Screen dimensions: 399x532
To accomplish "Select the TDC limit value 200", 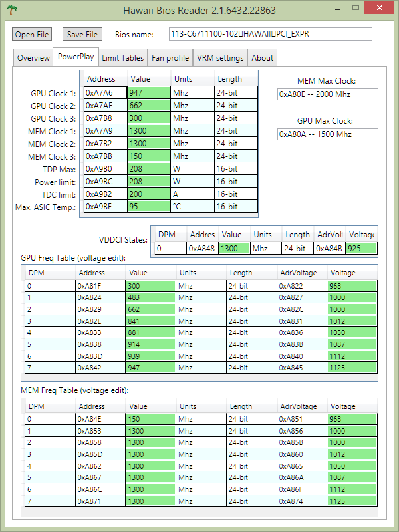I will click(x=149, y=194).
